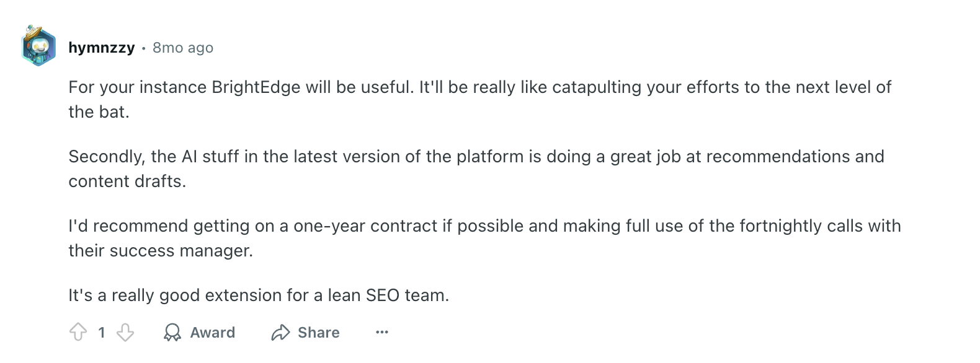
Task: Click the 'one-year contract' phrase
Action: [365, 225]
